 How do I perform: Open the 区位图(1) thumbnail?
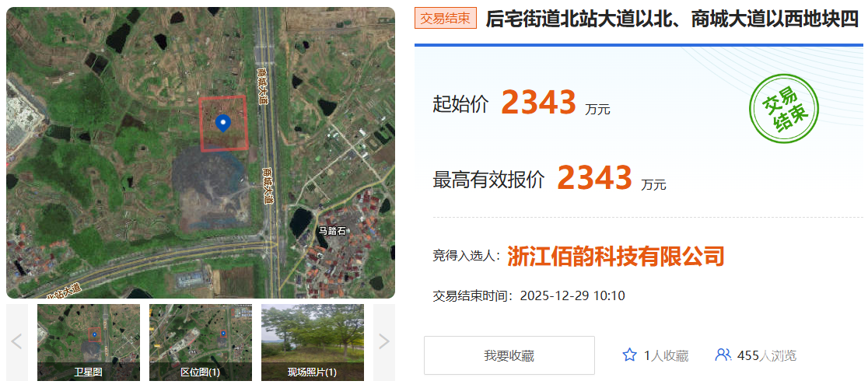click(x=201, y=342)
